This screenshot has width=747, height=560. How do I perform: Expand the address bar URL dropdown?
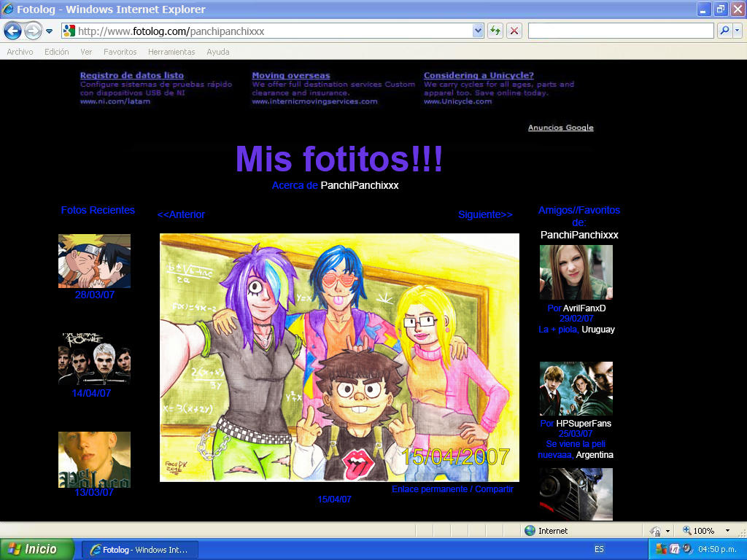point(479,31)
